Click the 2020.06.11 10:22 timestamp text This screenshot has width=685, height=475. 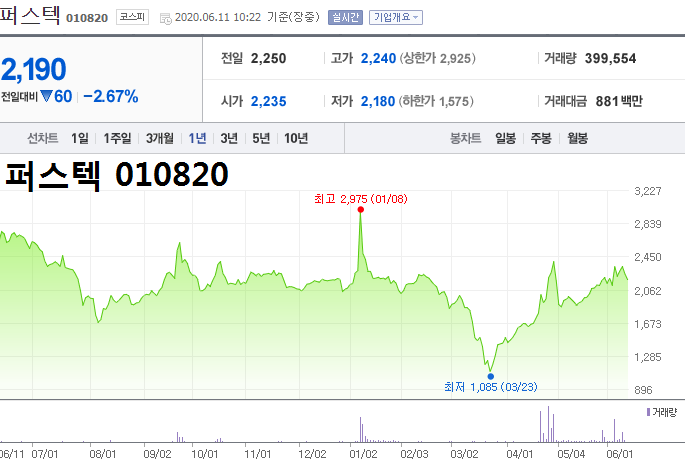point(218,17)
